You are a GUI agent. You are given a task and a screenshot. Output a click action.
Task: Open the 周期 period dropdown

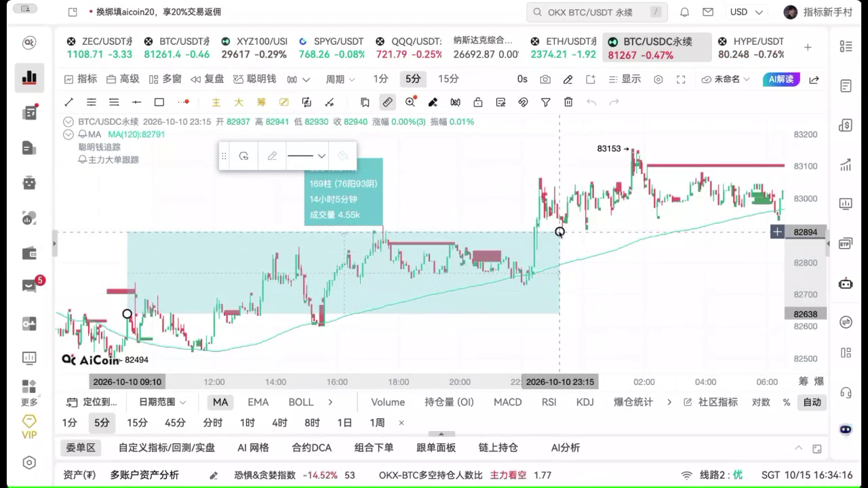[x=340, y=79]
